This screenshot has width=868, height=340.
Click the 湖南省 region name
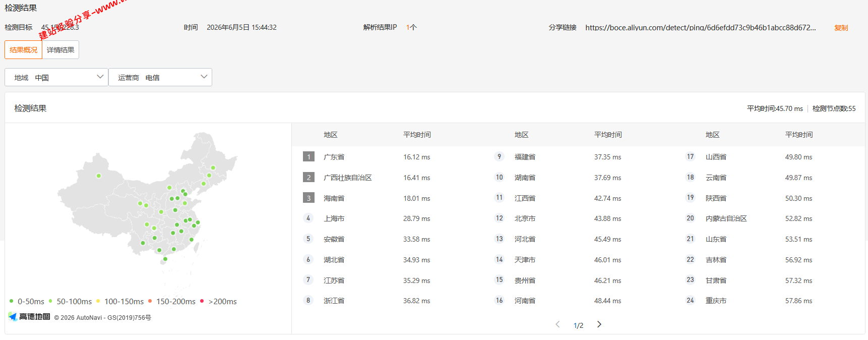(525, 178)
